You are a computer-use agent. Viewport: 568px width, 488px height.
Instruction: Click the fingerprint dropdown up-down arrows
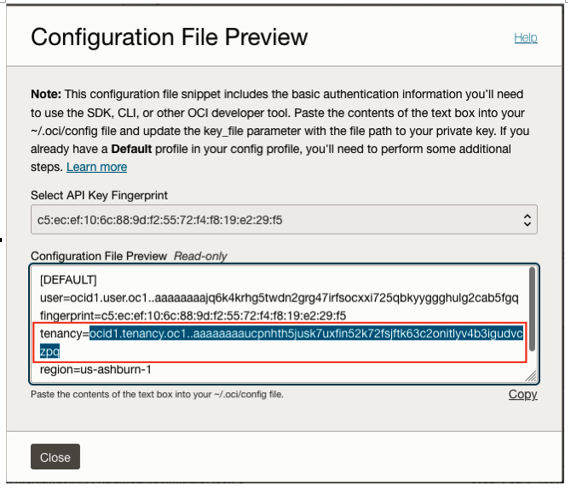point(527,220)
